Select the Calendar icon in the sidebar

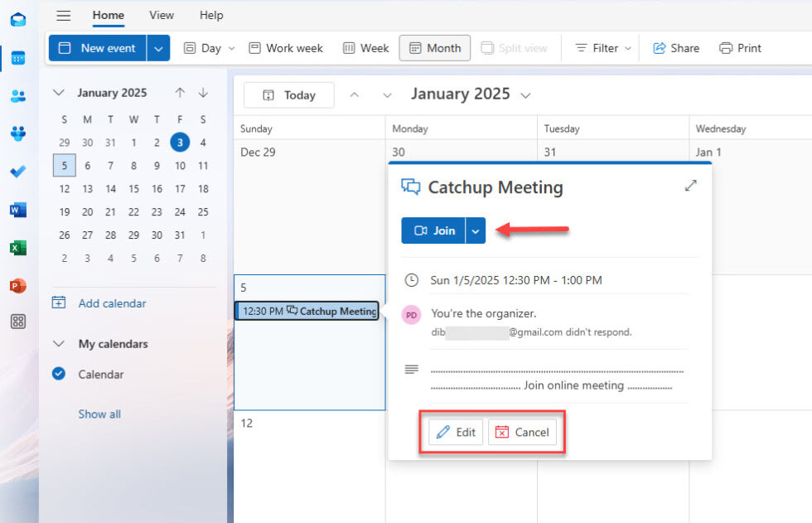[18, 58]
